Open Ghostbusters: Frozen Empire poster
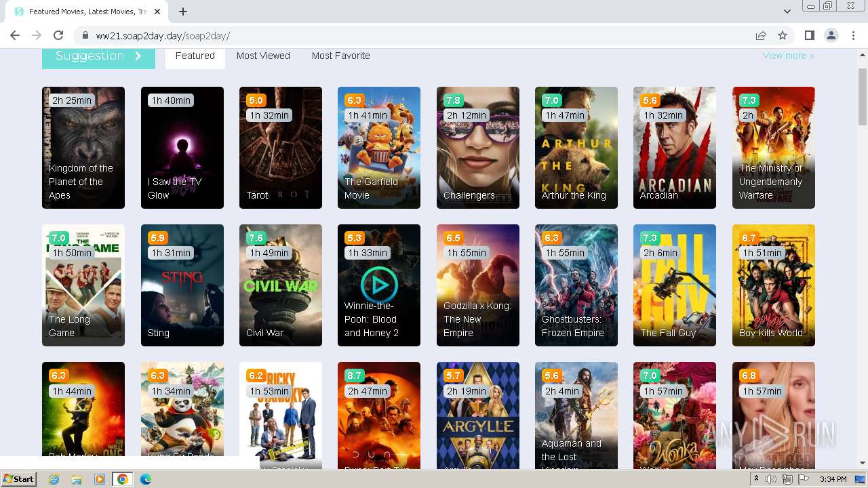Image resolution: width=868 pixels, height=488 pixels. [576, 285]
